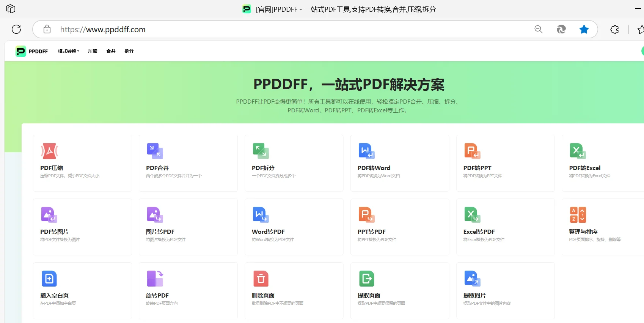Open the PDF合并 merge icon
Image resolution: width=644 pixels, height=323 pixels.
(x=155, y=151)
